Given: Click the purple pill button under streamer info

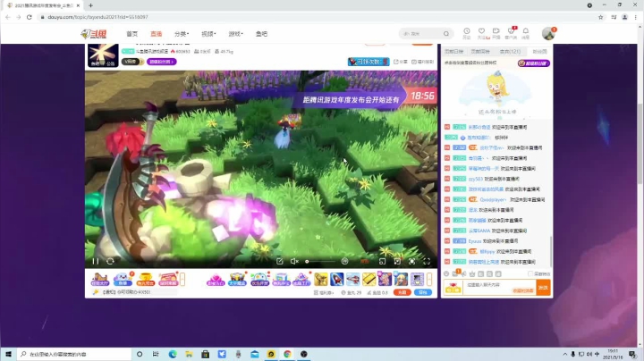Looking at the screenshot, I should pyautogui.click(x=162, y=62).
